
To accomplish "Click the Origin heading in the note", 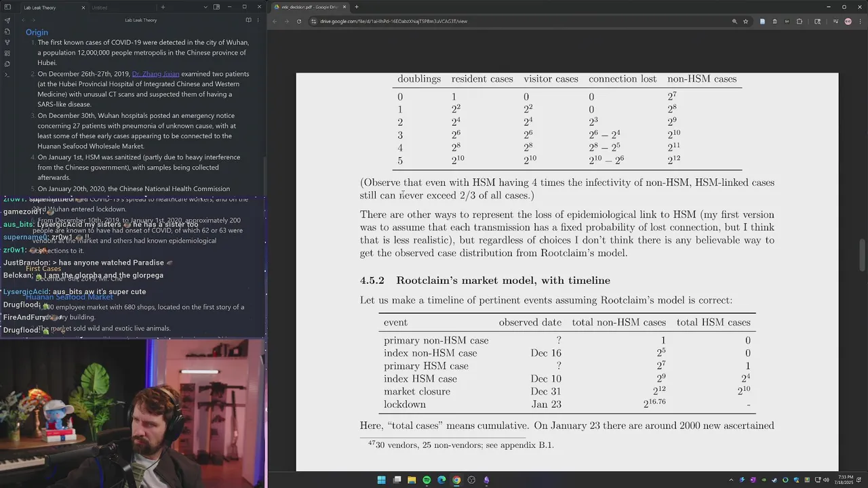I will [37, 32].
